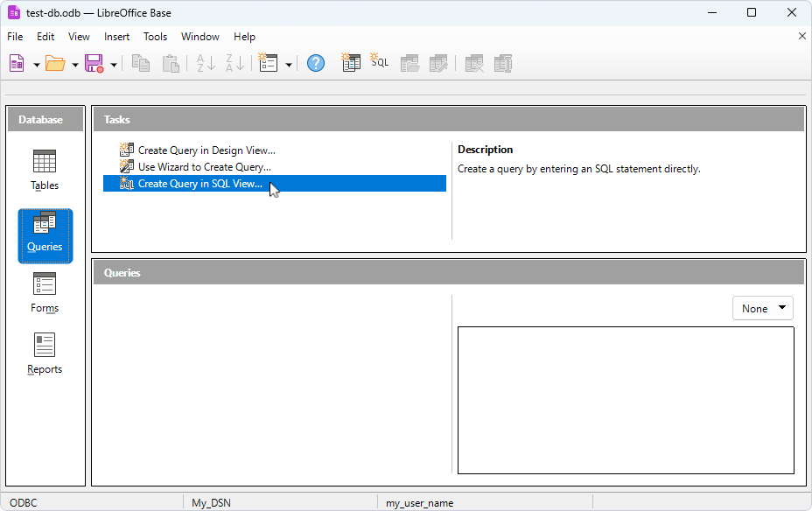Select Forms in Database pane
812x511 pixels.
(45, 293)
